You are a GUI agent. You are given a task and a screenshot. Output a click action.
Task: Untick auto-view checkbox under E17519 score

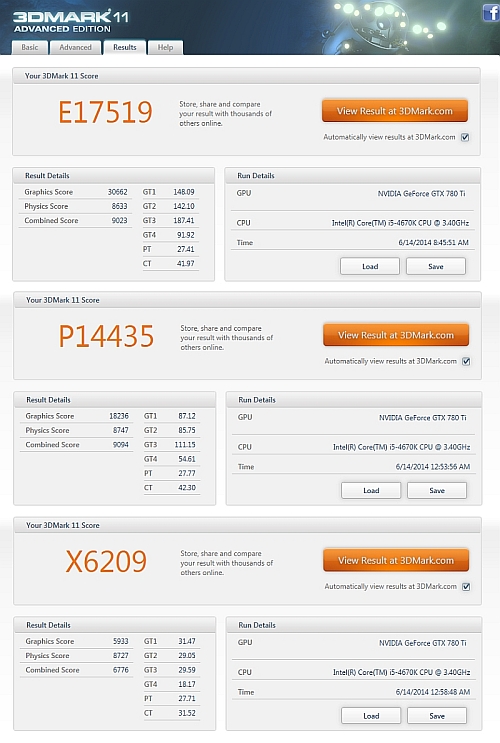pos(465,137)
